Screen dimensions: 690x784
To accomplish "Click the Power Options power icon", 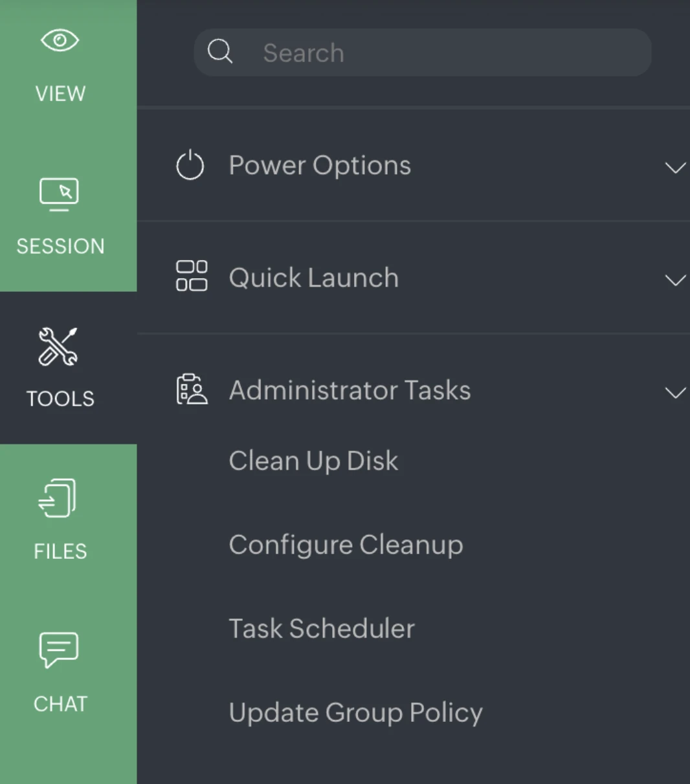I will [189, 165].
